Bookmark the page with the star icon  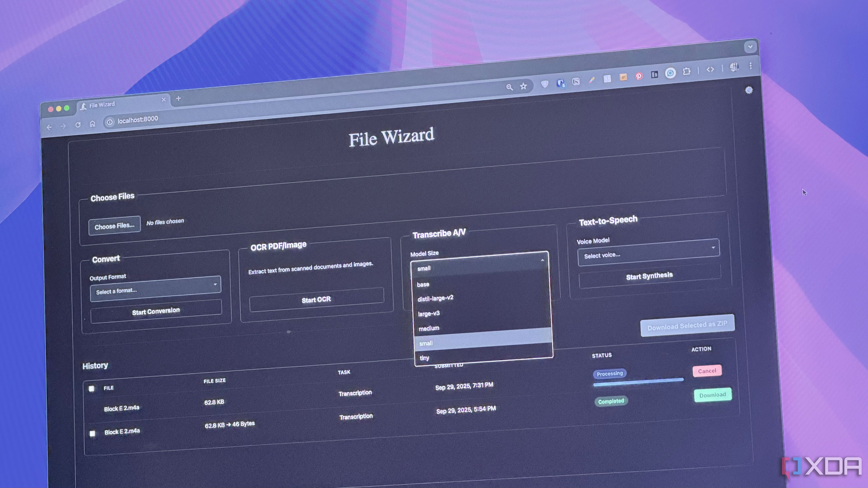[523, 86]
